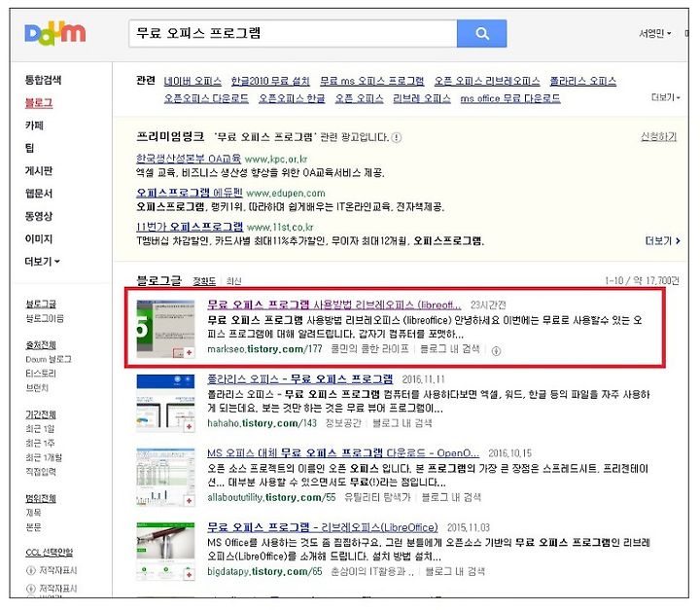The width and height of the screenshot is (700, 610).
Task: Click the plus icon on the 폴라리스 오피스 thumbnail
Action: pyautogui.click(x=189, y=427)
